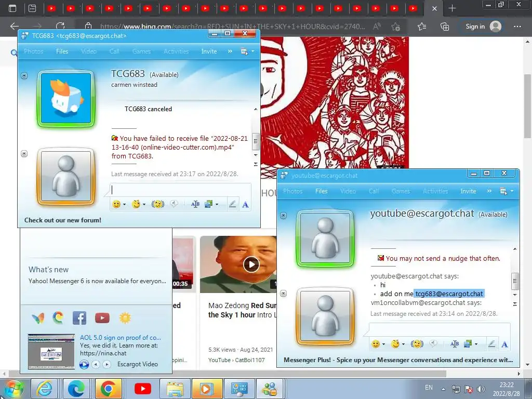
Task: Send a nudge in TCG683 chat
Action: [158, 204]
